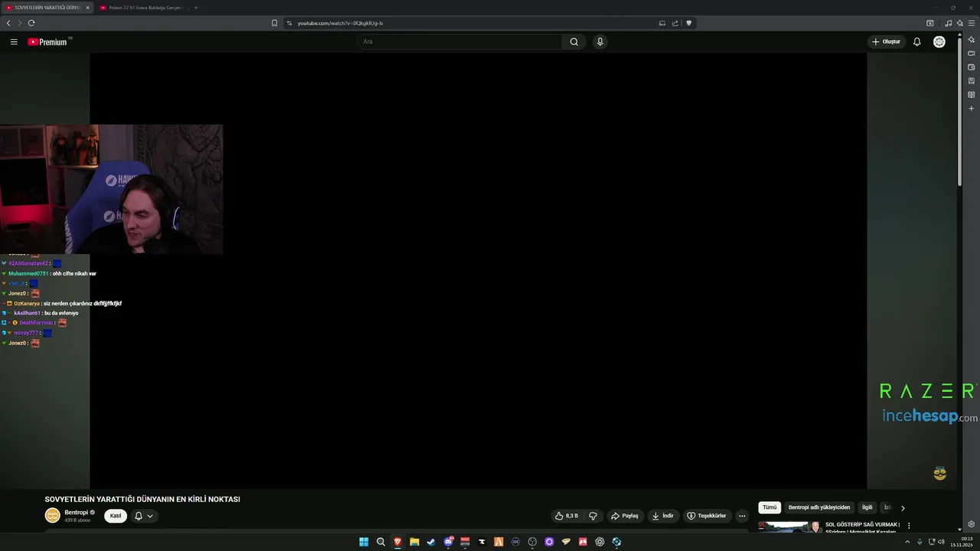Switch to SOVYETLERİN YARATTIĞI browser tab
This screenshot has height=551, width=980.
click(x=47, y=8)
